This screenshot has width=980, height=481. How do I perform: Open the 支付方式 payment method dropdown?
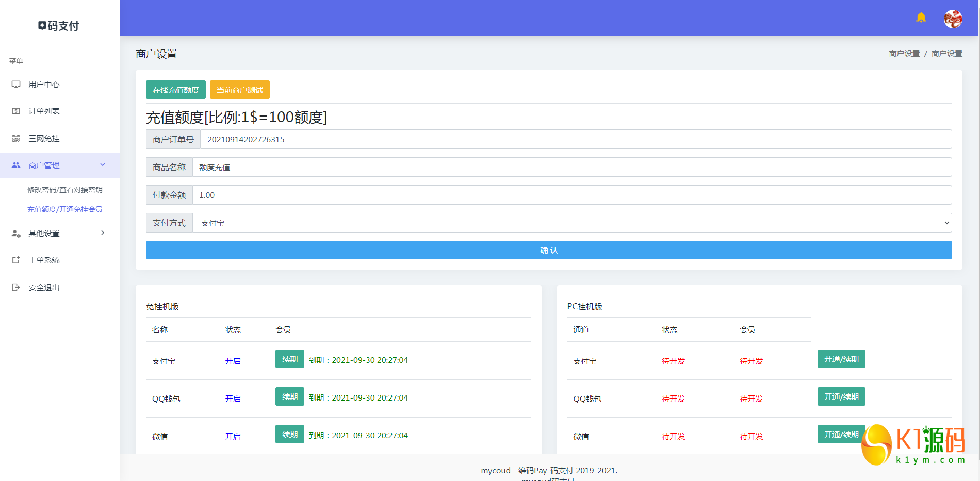571,223
